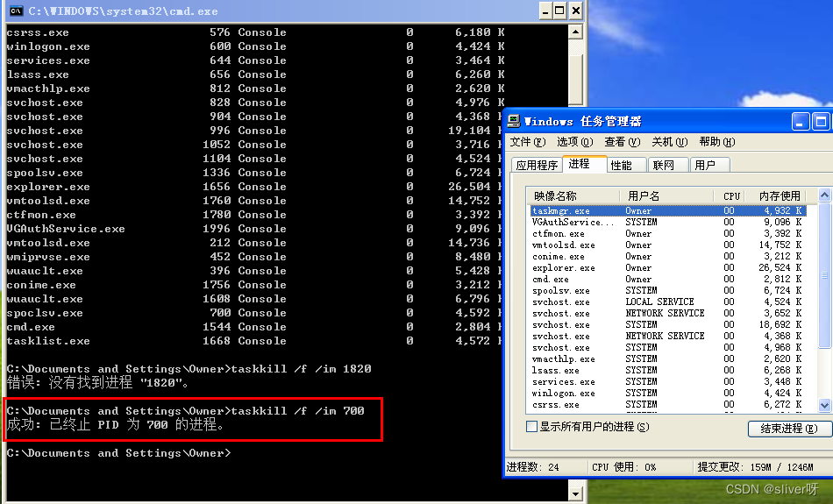The width and height of the screenshot is (833, 504).
Task: Close the cmd.exe window
Action: (x=575, y=11)
